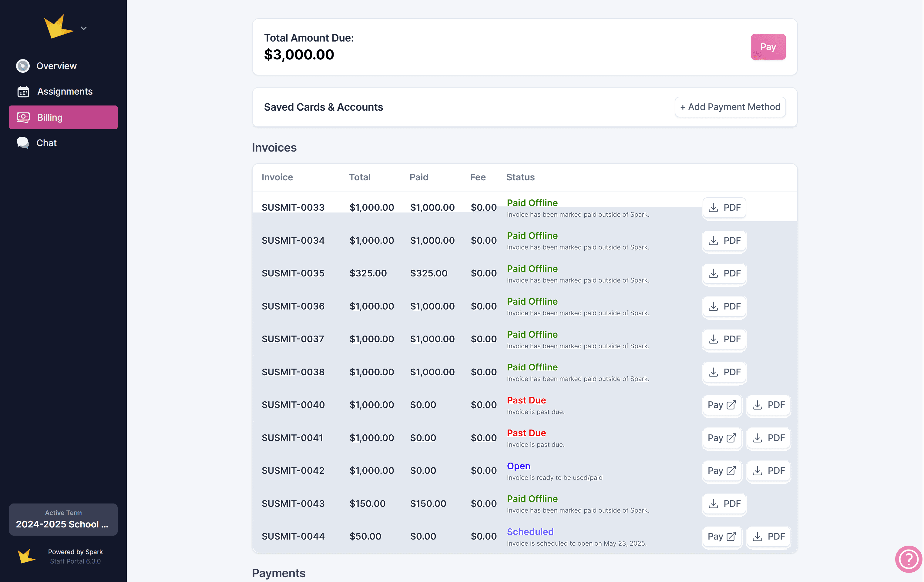Click Add Payment Method button
The width and height of the screenshot is (924, 582).
coord(730,107)
